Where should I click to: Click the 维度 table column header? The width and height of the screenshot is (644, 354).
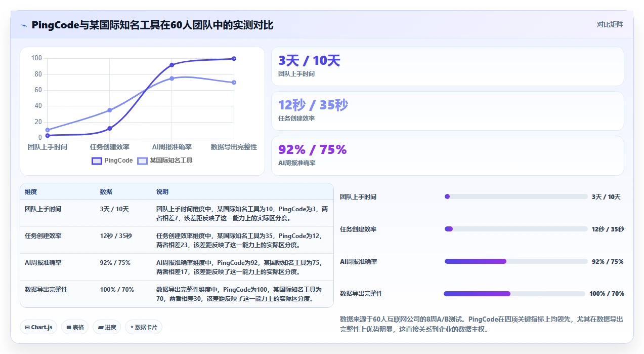pos(31,192)
